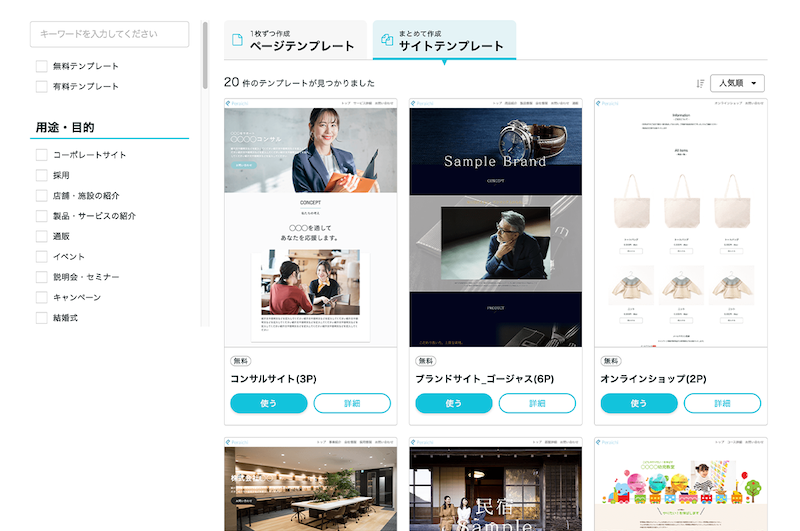The width and height of the screenshot is (800, 531).
Task: Click the page template document icon
Action: tap(238, 40)
